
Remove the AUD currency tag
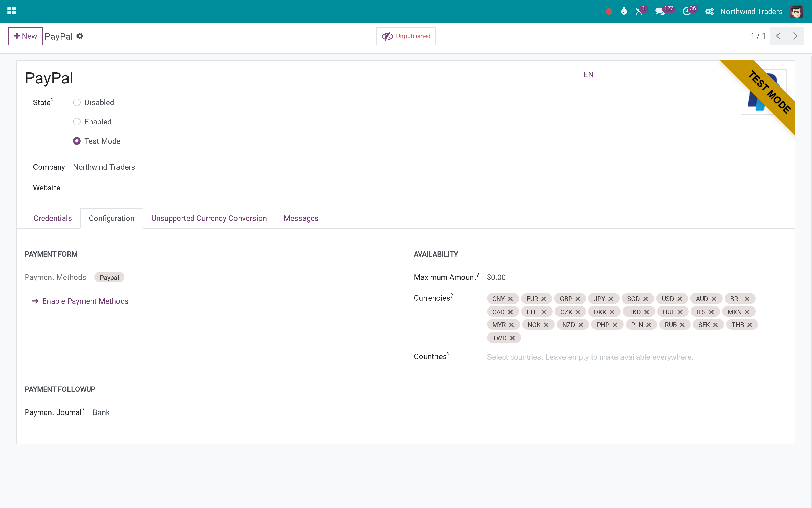pos(714,299)
